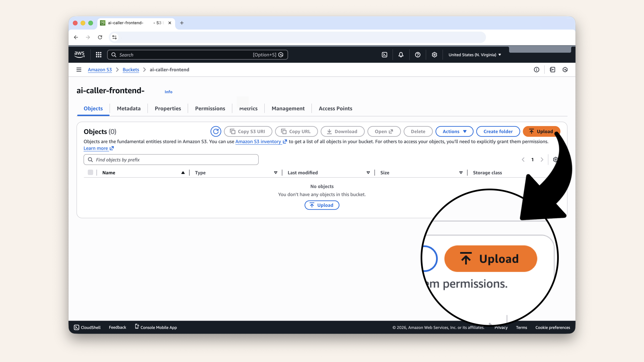Open the notifications bell
This screenshot has width=644, height=362.
[x=401, y=55]
